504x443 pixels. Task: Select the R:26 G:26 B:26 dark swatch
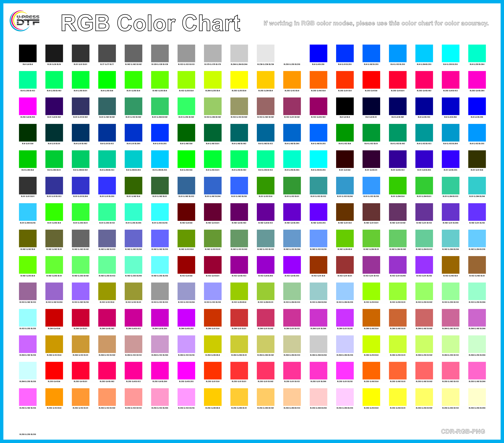54,53
